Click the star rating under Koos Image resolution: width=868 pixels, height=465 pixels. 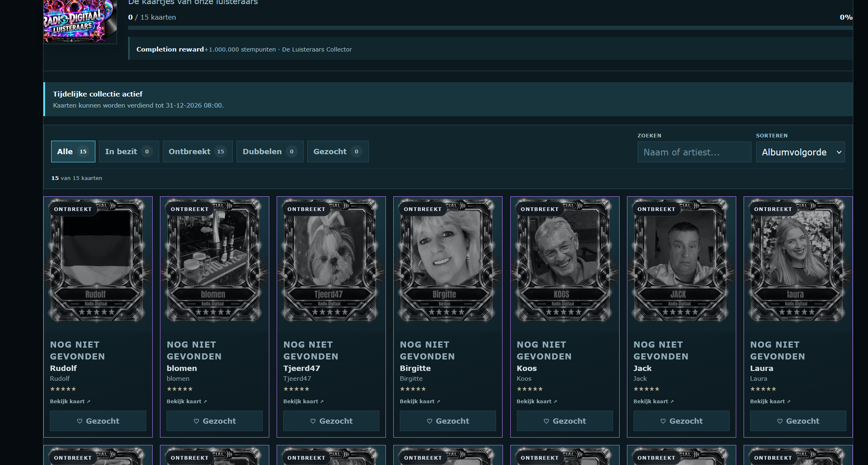click(530, 389)
